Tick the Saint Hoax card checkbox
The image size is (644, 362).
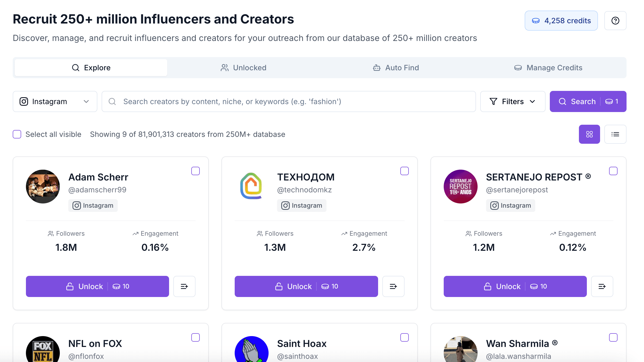(404, 337)
